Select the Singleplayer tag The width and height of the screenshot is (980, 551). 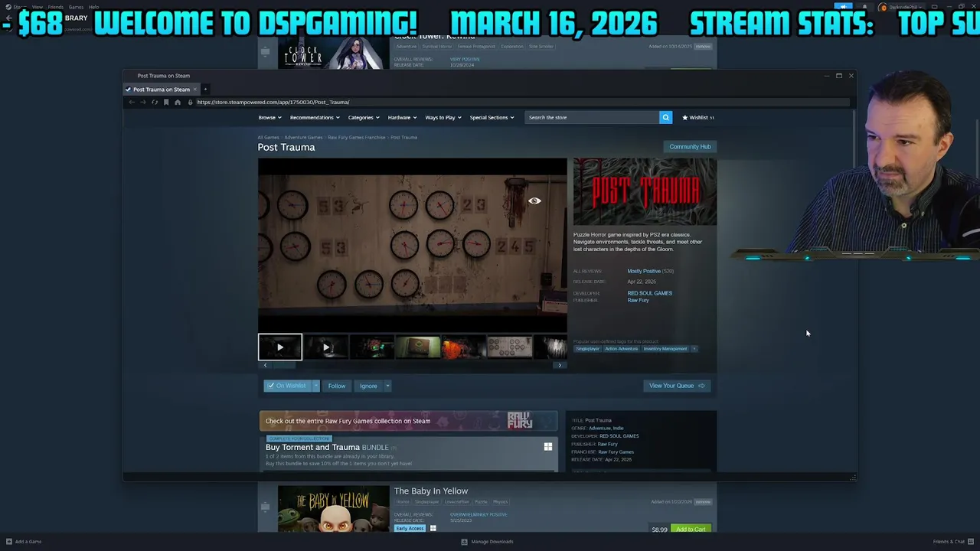587,349
